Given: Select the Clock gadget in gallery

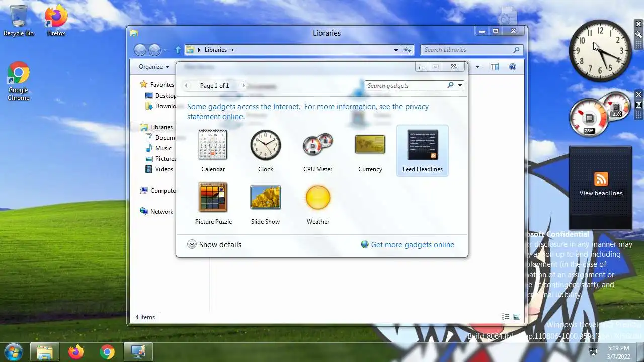Looking at the screenshot, I should pyautogui.click(x=265, y=151).
